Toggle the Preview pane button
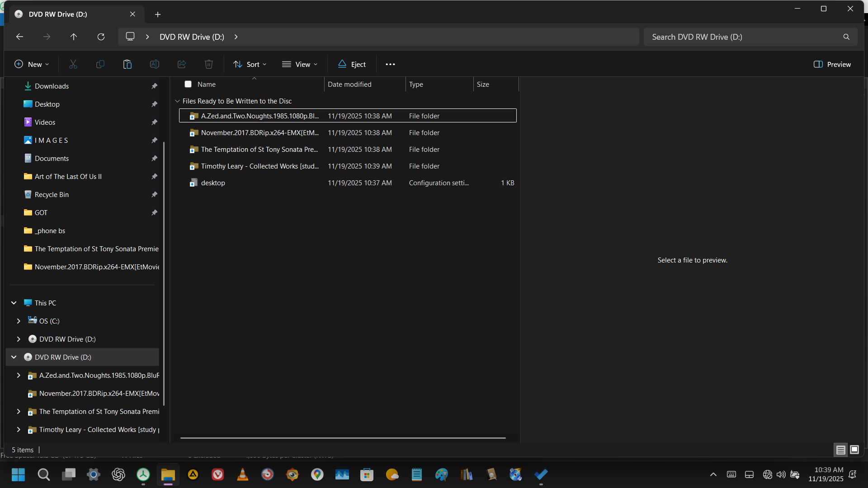The height and width of the screenshot is (488, 868). point(832,64)
